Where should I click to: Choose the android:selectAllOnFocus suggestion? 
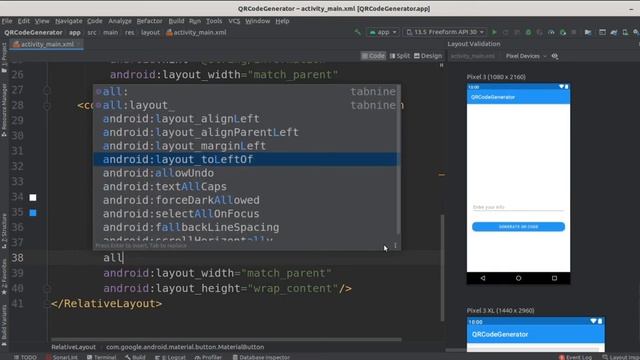point(245,213)
